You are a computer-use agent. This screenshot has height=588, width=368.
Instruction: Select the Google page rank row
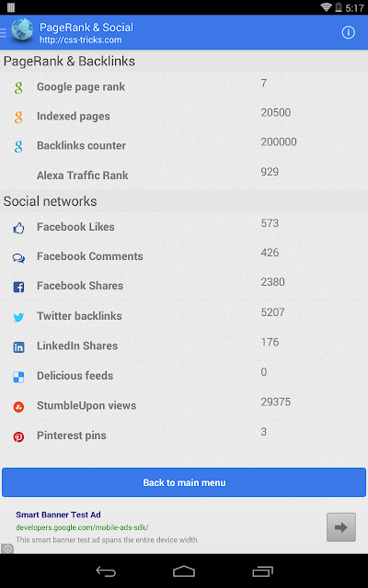point(184,86)
